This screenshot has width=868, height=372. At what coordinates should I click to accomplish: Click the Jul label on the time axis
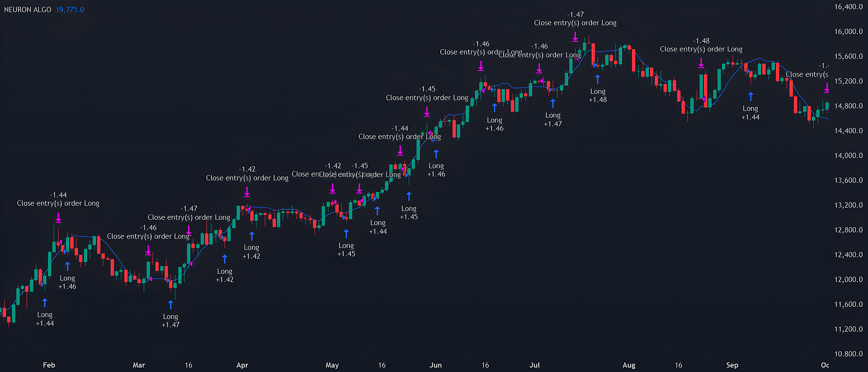(534, 365)
